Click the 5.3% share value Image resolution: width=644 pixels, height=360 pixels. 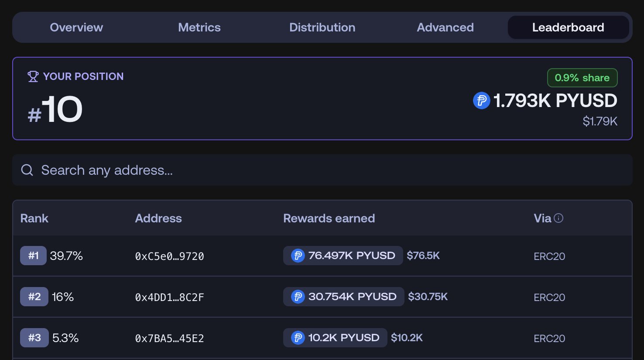65,338
